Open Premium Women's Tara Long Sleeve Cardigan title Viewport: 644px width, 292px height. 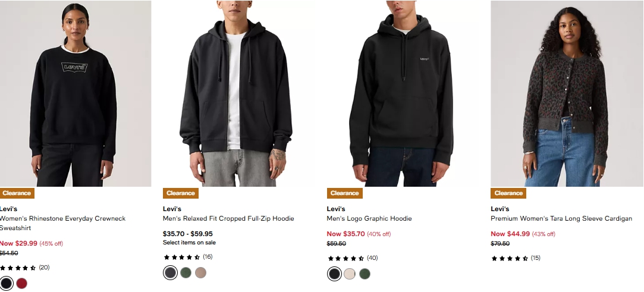[561, 218]
